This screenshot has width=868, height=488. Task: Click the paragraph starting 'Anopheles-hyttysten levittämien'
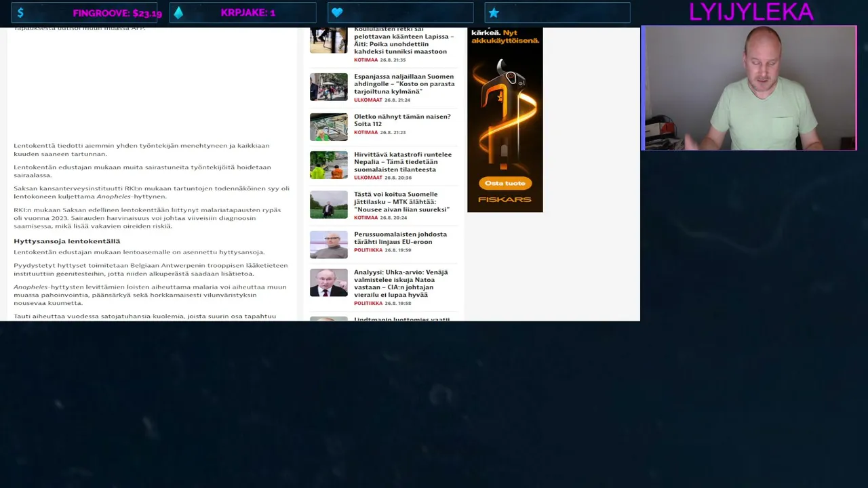tap(150, 295)
